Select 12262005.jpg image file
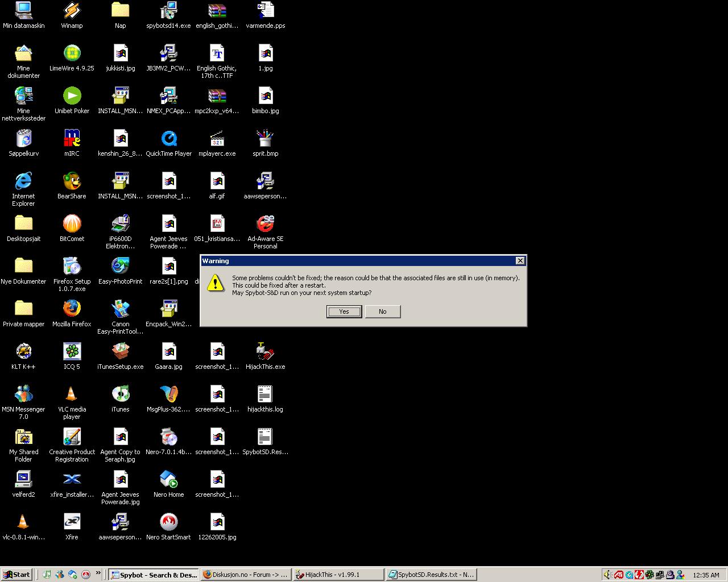 click(x=217, y=527)
